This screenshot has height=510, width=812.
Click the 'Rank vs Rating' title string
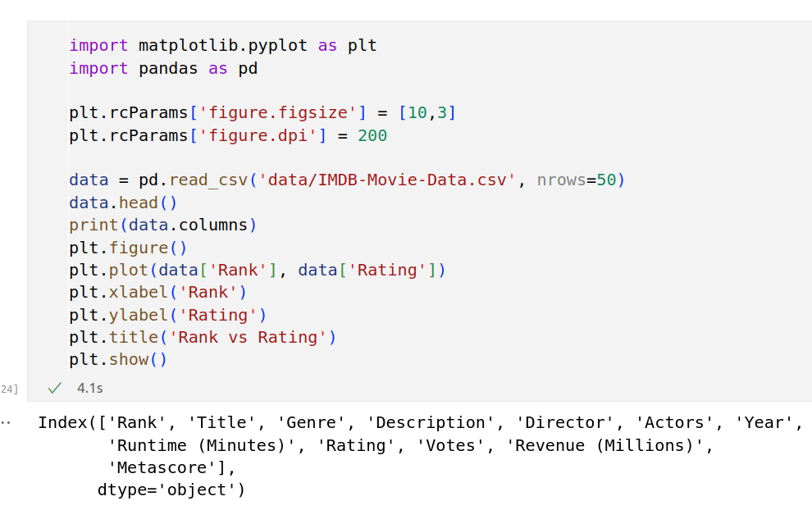coord(248,337)
